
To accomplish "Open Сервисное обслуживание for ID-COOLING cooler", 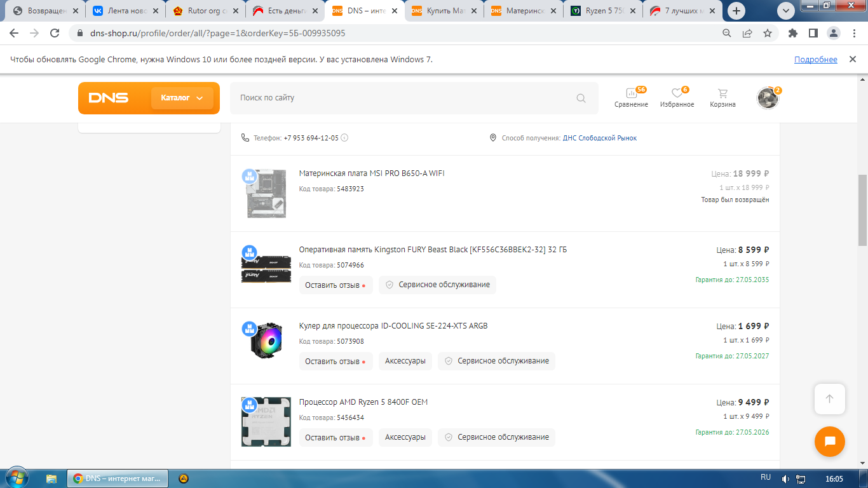I will point(496,361).
